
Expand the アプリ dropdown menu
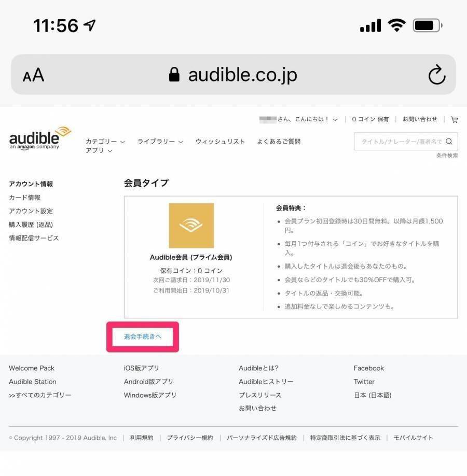point(99,150)
